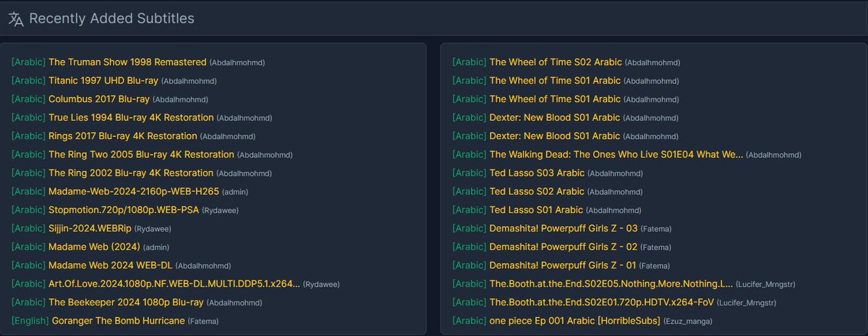Open Ted Lasso S02 Arabic subtitle

(x=537, y=192)
